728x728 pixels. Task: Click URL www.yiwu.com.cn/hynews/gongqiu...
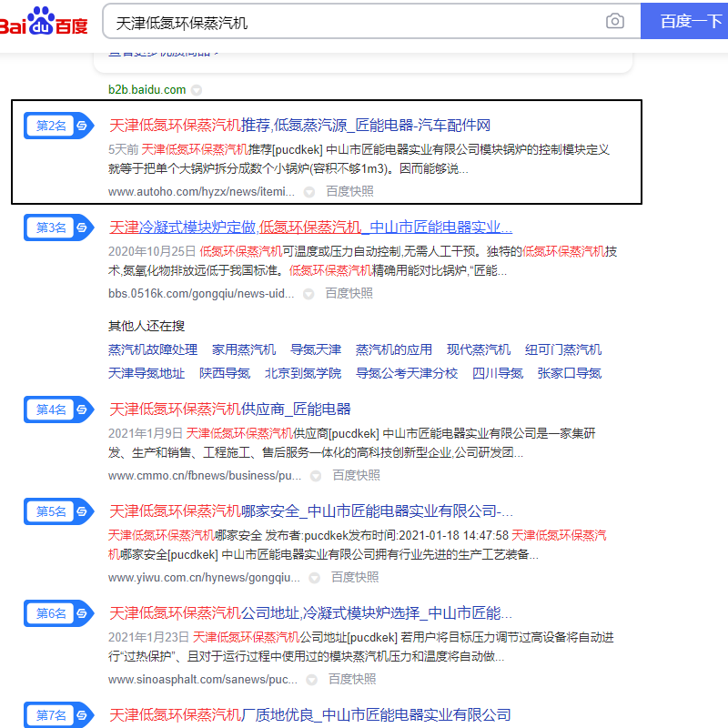[204, 578]
